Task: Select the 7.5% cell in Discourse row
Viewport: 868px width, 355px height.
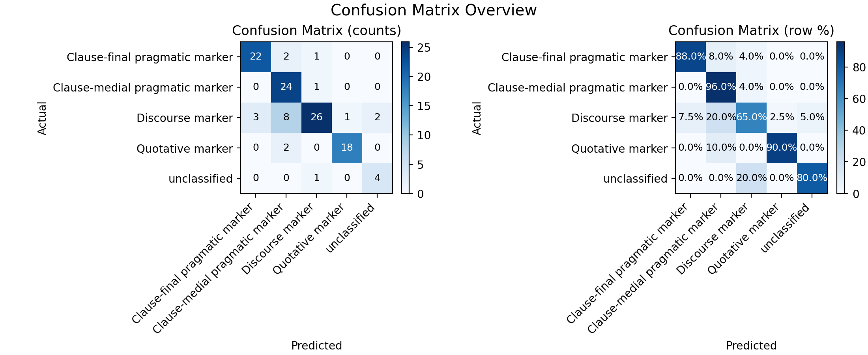Action: click(690, 117)
